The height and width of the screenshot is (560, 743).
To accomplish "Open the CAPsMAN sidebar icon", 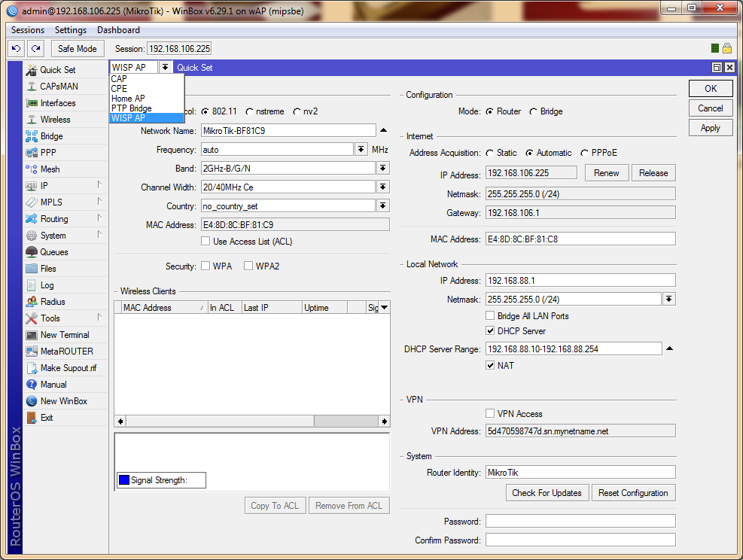I will click(32, 87).
